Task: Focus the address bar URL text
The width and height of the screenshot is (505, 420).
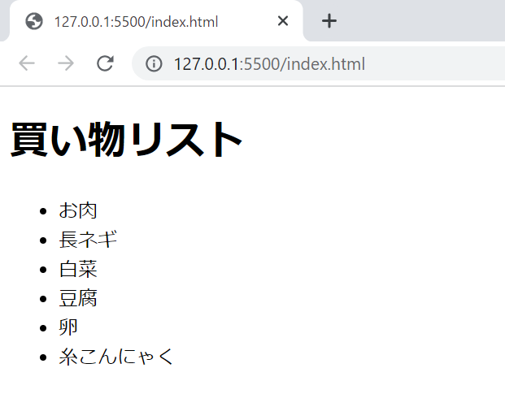Action: [269, 64]
